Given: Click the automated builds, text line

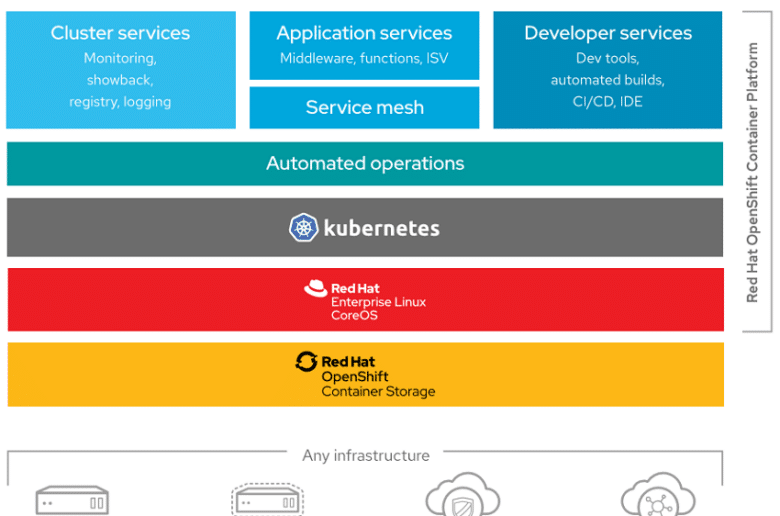Looking at the screenshot, I should (x=607, y=80).
